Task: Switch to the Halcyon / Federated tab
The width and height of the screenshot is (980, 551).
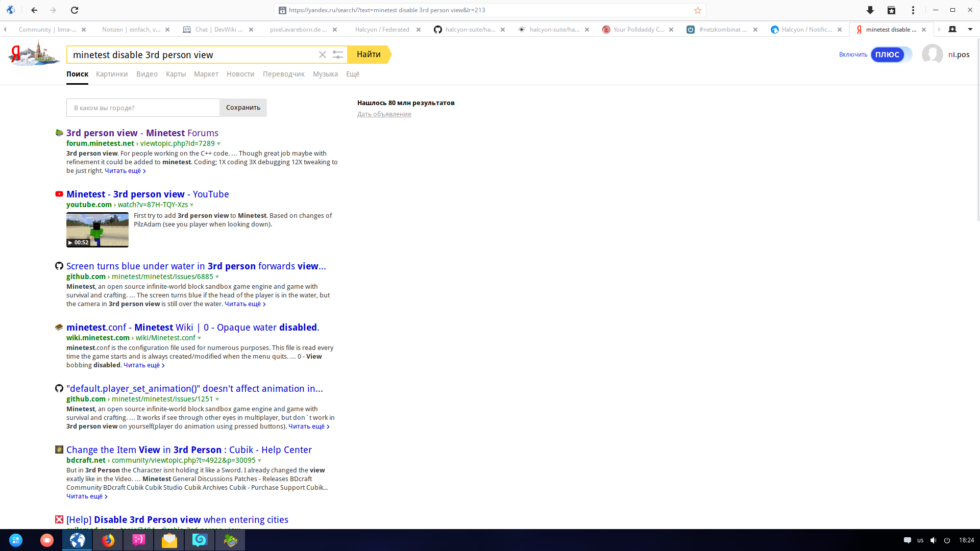Action: 382,30
